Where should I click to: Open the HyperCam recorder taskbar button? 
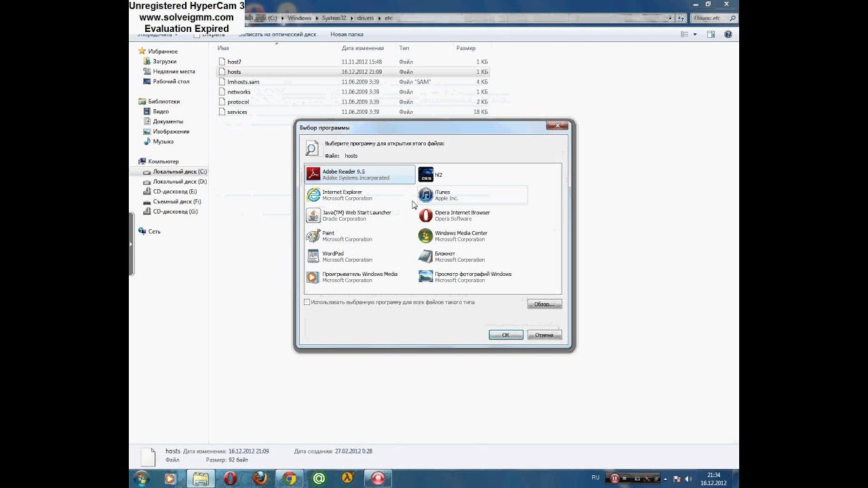(x=378, y=479)
